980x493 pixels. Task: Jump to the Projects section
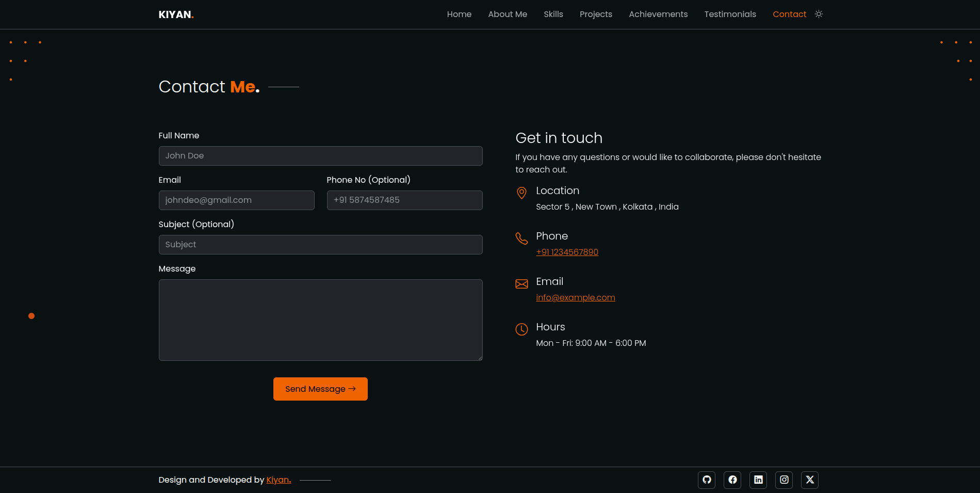(596, 14)
